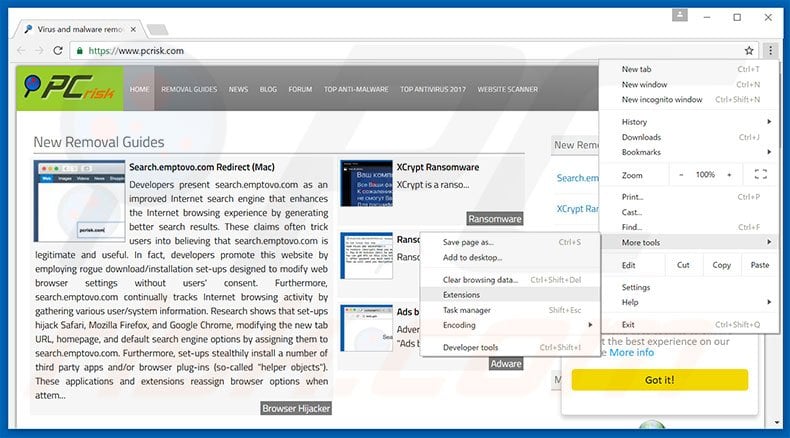Image resolution: width=790 pixels, height=438 pixels.
Task: Expand the Bookmarks submenu
Action: point(689,152)
